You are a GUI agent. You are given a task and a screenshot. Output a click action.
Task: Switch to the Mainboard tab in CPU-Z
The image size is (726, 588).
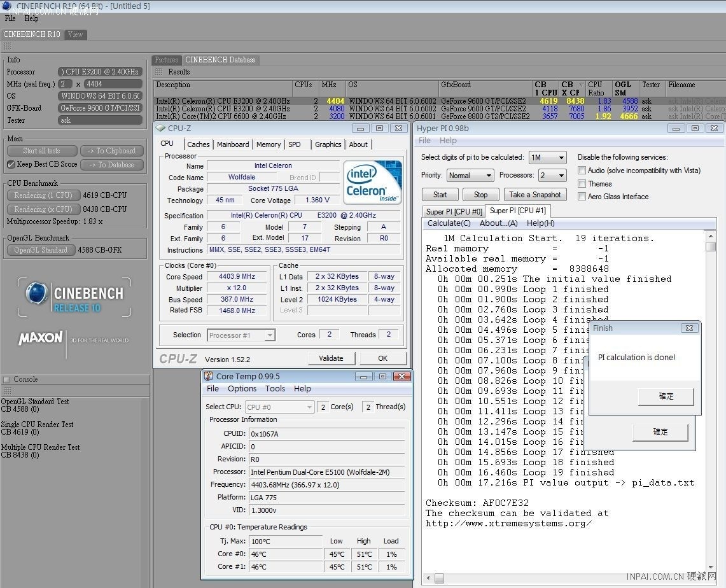tap(233, 144)
